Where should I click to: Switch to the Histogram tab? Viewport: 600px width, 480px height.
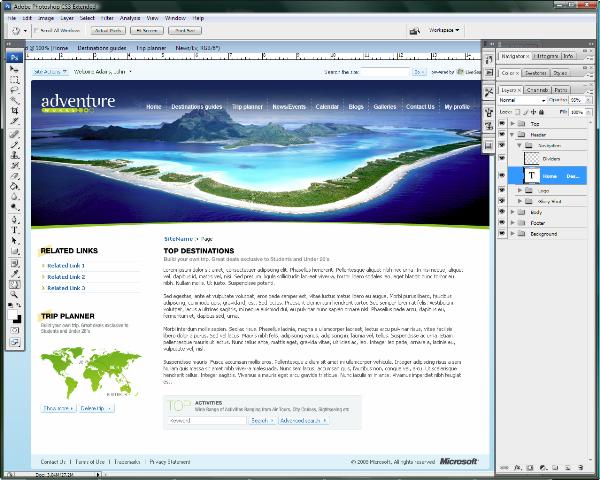pos(546,56)
